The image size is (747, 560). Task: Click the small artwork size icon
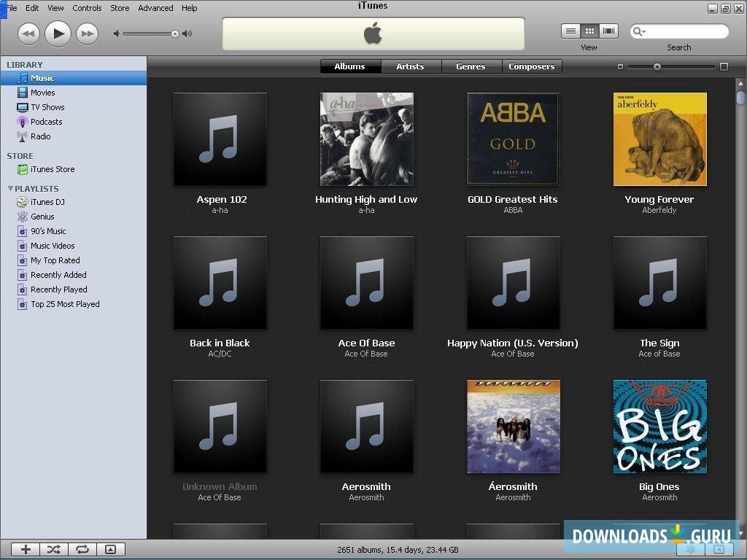620,66
